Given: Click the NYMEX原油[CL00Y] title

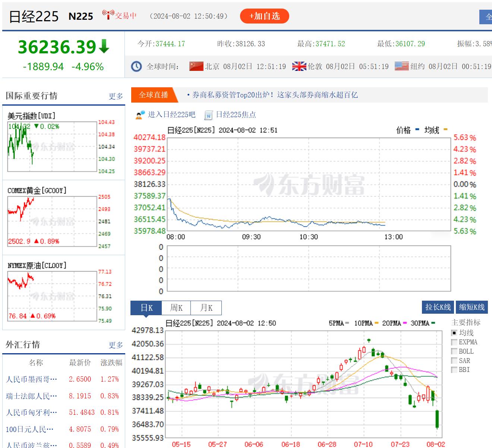Looking at the screenshot, I should point(37,266).
